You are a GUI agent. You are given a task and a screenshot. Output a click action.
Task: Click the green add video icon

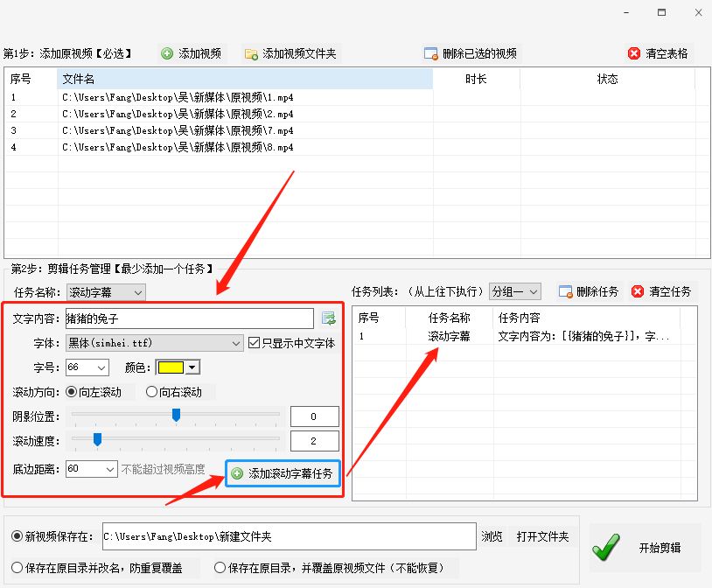pos(167,52)
